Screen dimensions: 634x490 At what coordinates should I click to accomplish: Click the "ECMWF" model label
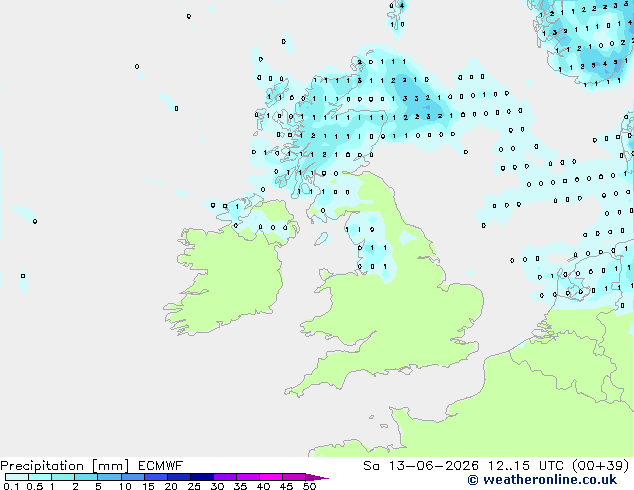click(x=161, y=466)
